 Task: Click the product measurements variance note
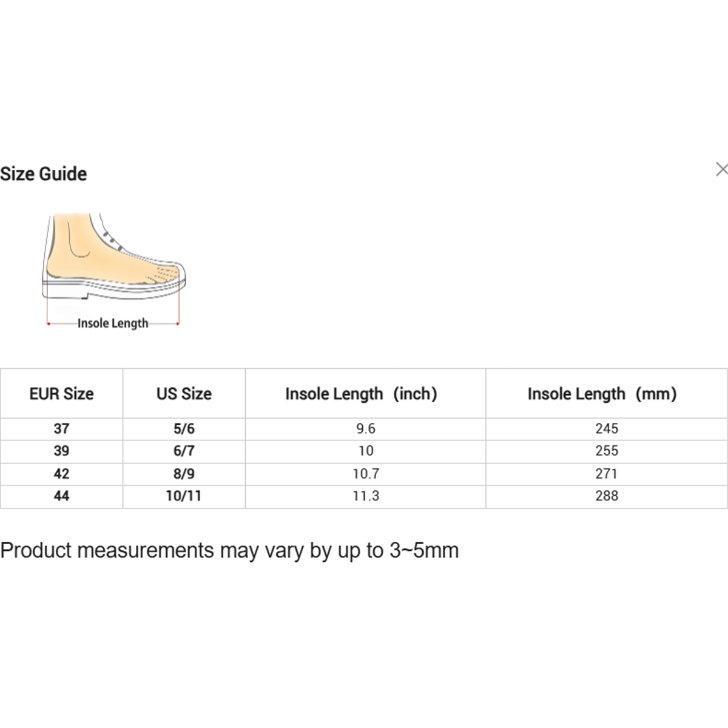tap(229, 550)
